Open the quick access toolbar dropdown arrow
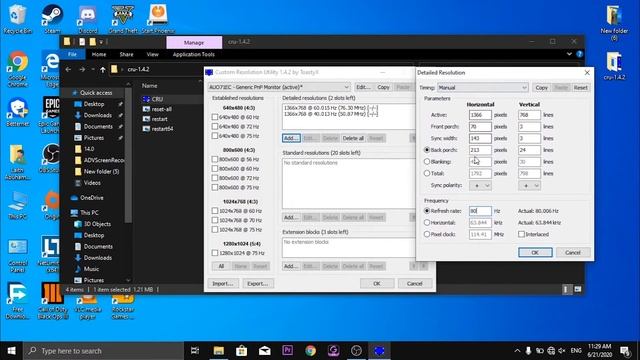640x360 pixels. pos(101,42)
